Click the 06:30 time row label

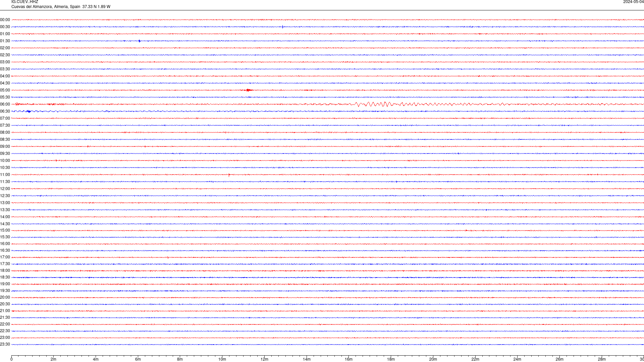(x=5, y=111)
